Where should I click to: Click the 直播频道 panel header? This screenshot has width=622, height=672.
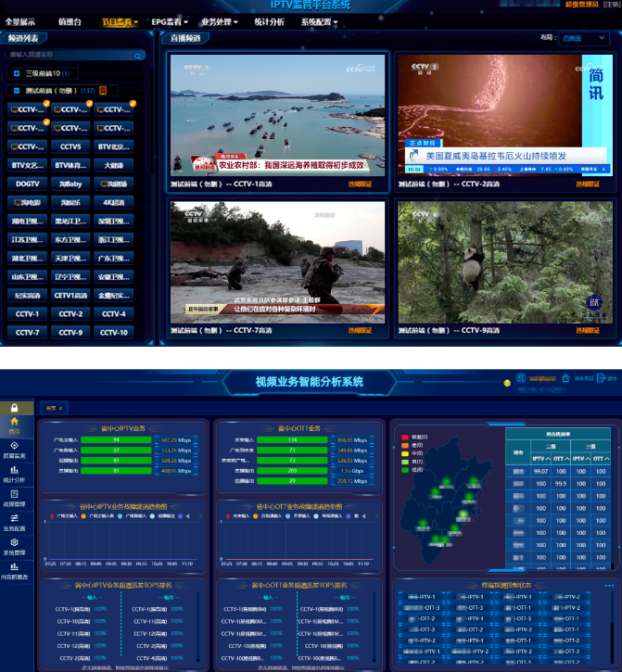click(x=185, y=39)
